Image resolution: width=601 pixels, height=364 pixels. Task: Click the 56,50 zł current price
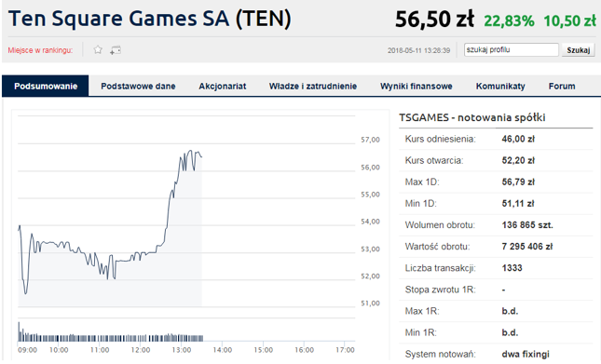point(434,20)
